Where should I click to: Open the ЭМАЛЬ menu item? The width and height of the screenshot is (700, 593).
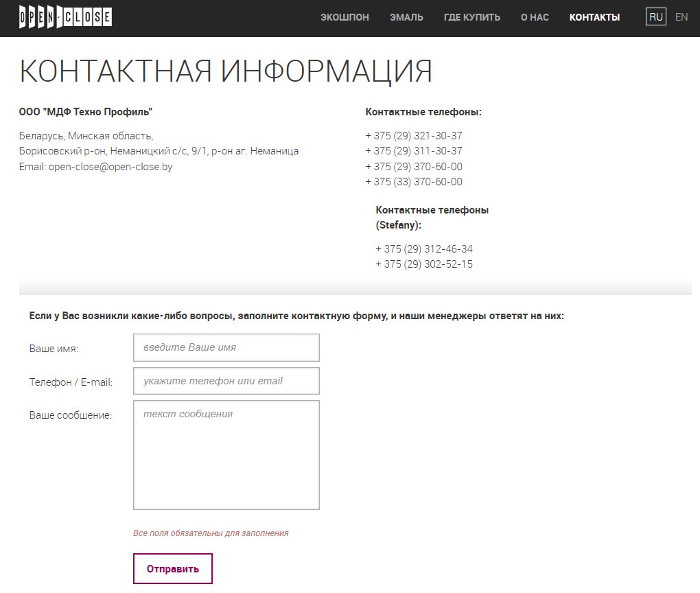pyautogui.click(x=406, y=17)
